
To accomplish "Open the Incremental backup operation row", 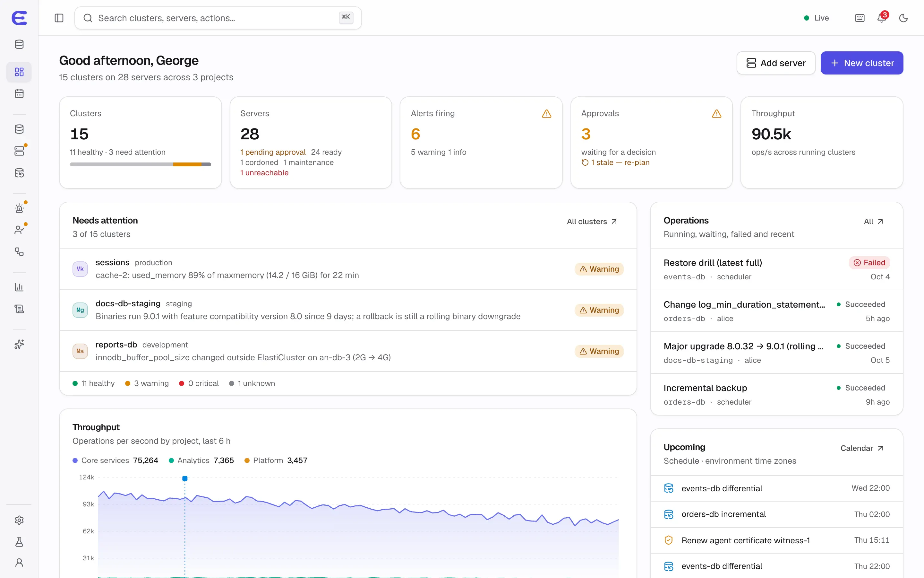I will [777, 395].
